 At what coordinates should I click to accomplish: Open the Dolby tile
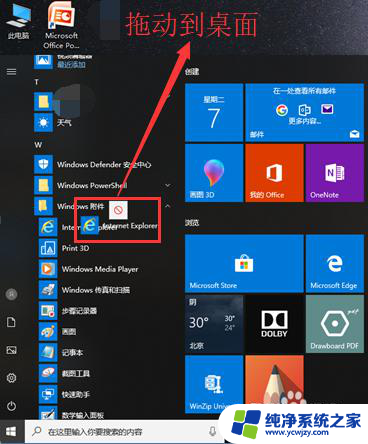pos(274,324)
